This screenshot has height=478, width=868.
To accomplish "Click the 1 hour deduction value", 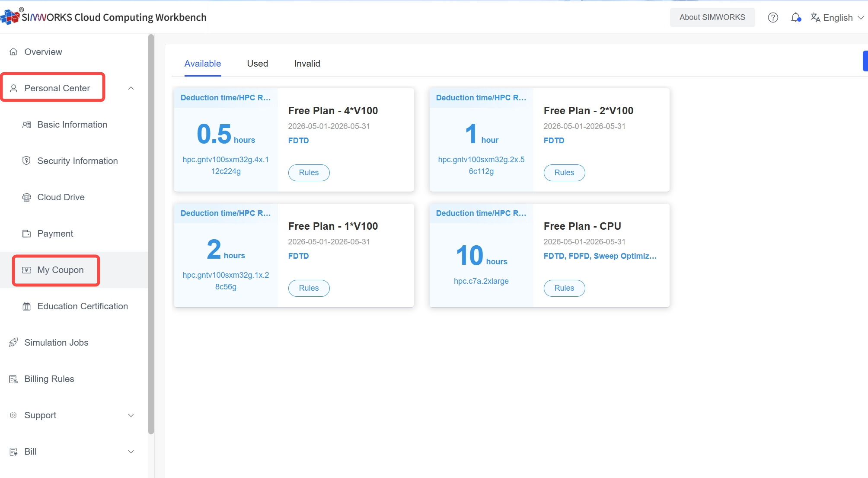I will [x=482, y=134].
